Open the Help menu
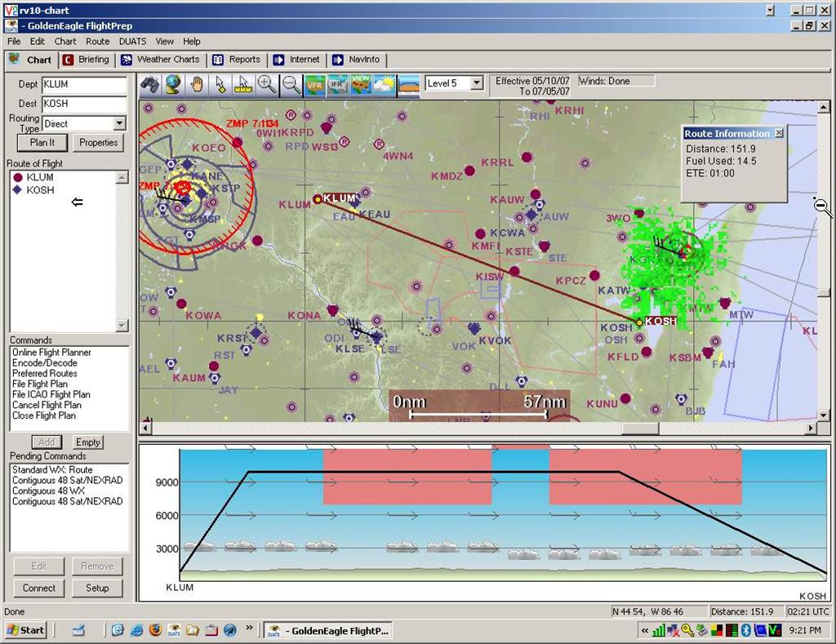The width and height of the screenshot is (836, 644). (191, 41)
